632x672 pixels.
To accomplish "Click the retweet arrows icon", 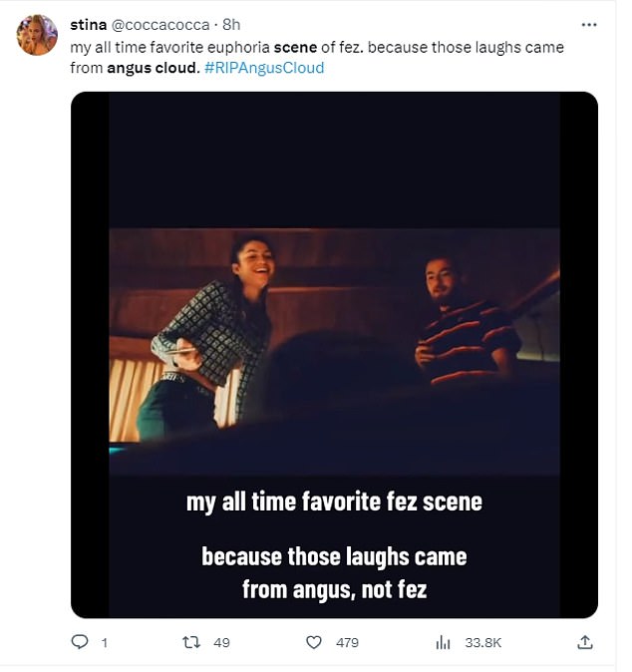I will tap(188, 643).
